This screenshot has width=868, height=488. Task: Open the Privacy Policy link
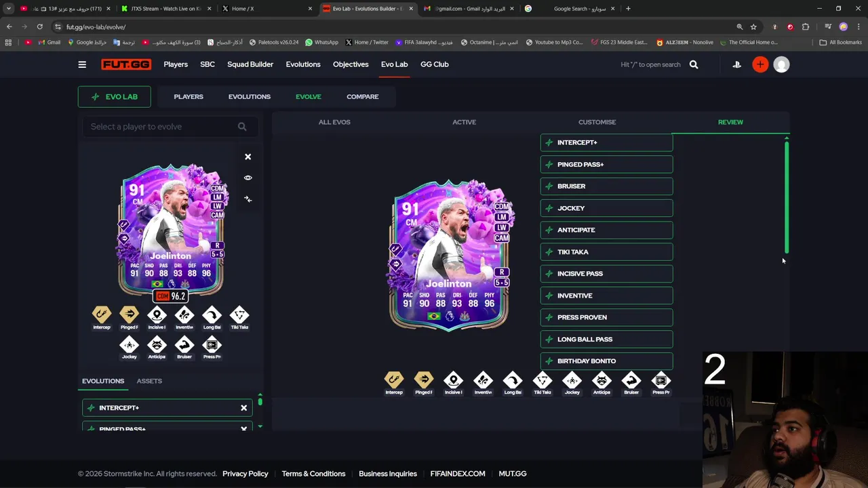[x=245, y=474]
